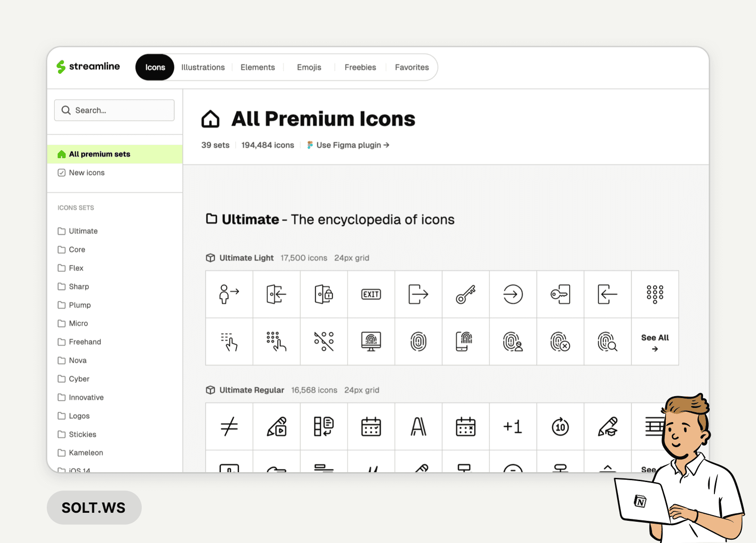Click the 194,484 icons count
This screenshot has width=756, height=543.
[267, 145]
